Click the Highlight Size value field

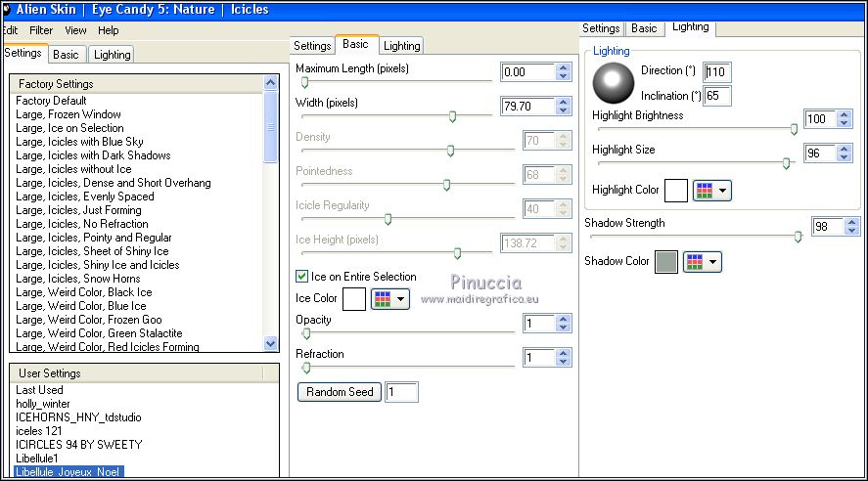pyautogui.click(x=820, y=153)
